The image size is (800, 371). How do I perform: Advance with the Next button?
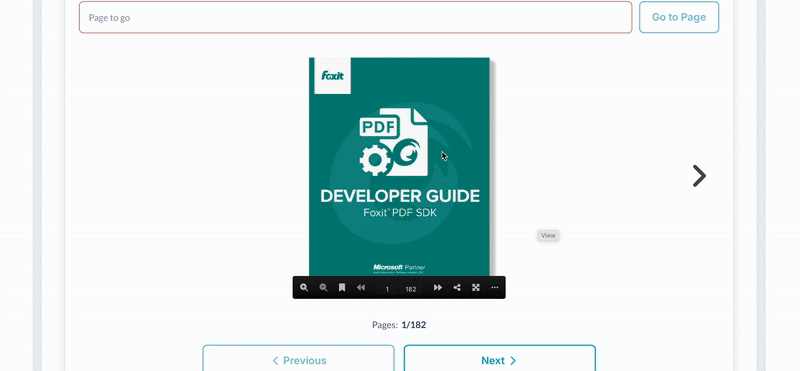pos(499,360)
